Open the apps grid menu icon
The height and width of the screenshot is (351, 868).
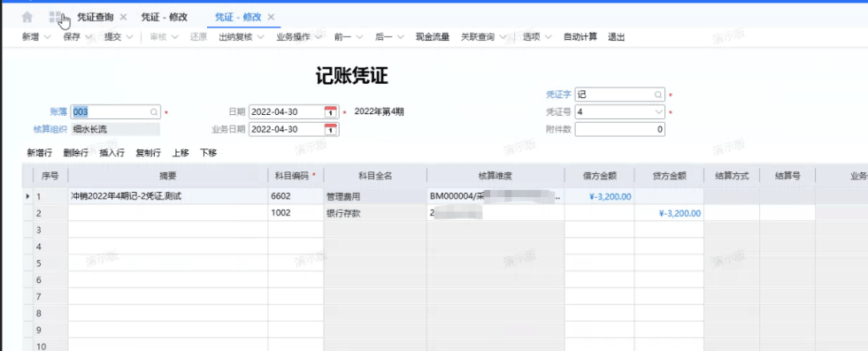(55, 17)
